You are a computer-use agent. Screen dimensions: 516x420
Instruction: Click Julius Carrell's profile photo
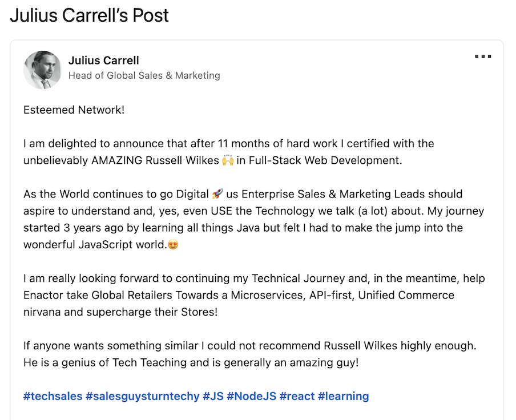click(x=42, y=70)
